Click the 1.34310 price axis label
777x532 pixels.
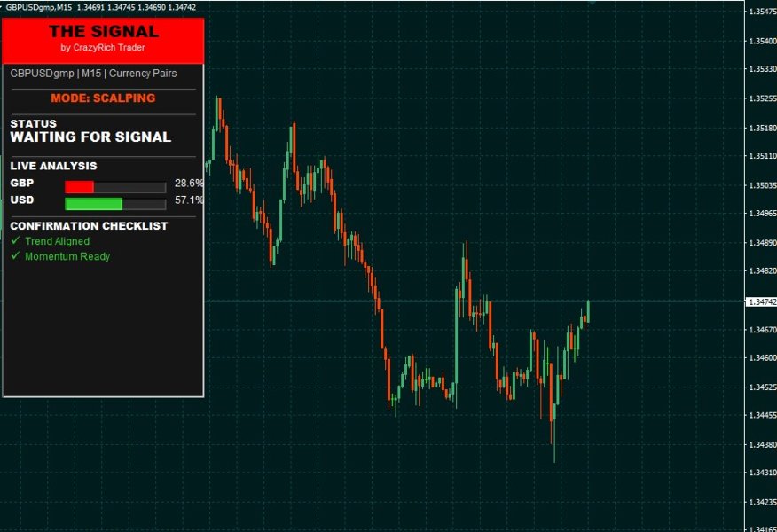763,473
